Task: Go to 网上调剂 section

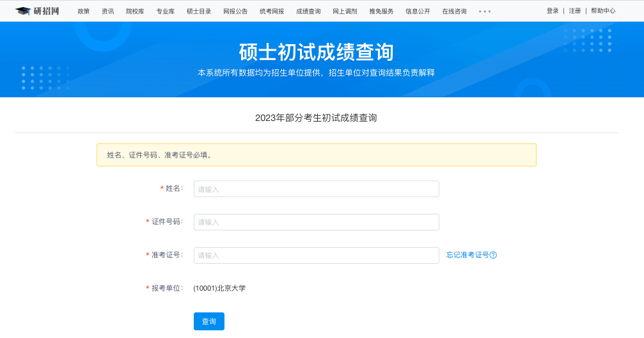Action: pyautogui.click(x=345, y=12)
